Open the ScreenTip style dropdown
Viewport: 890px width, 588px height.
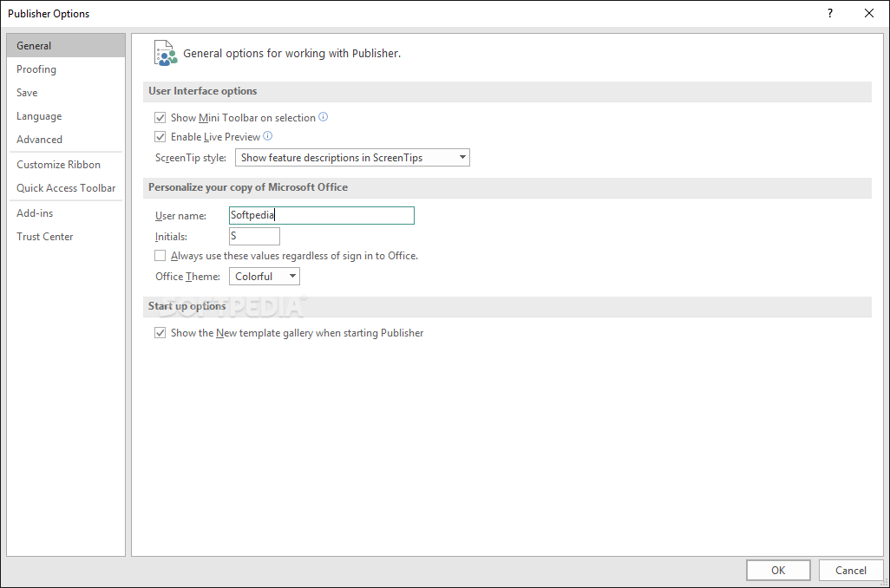click(352, 158)
